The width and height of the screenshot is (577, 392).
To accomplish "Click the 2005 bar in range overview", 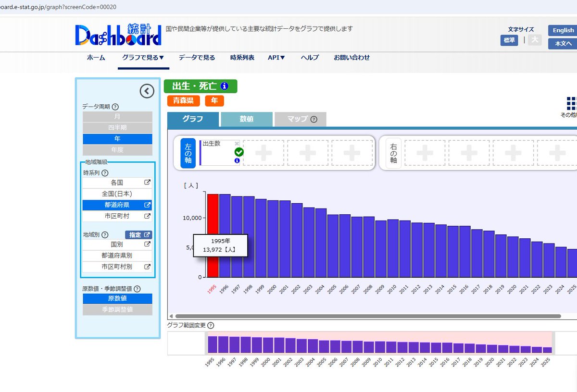I will [x=324, y=347].
